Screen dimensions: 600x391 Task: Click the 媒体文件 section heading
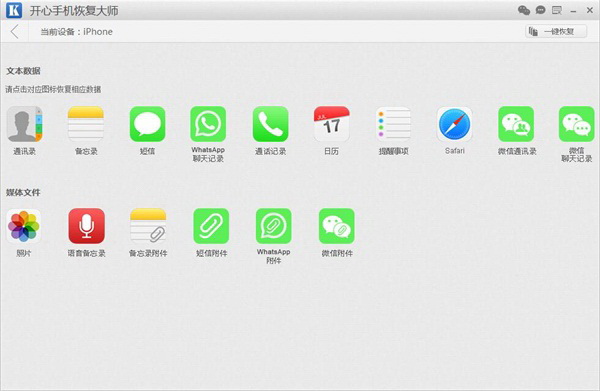point(23,192)
